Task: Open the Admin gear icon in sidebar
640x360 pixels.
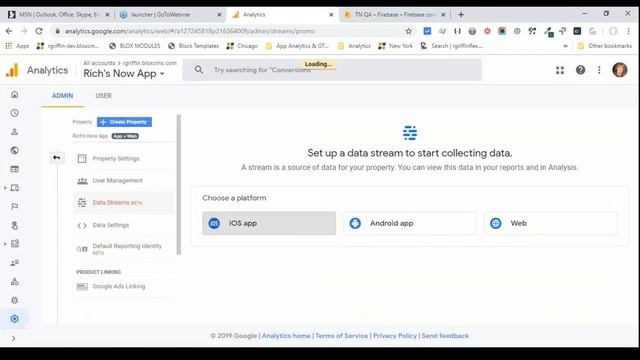Action: click(15, 319)
